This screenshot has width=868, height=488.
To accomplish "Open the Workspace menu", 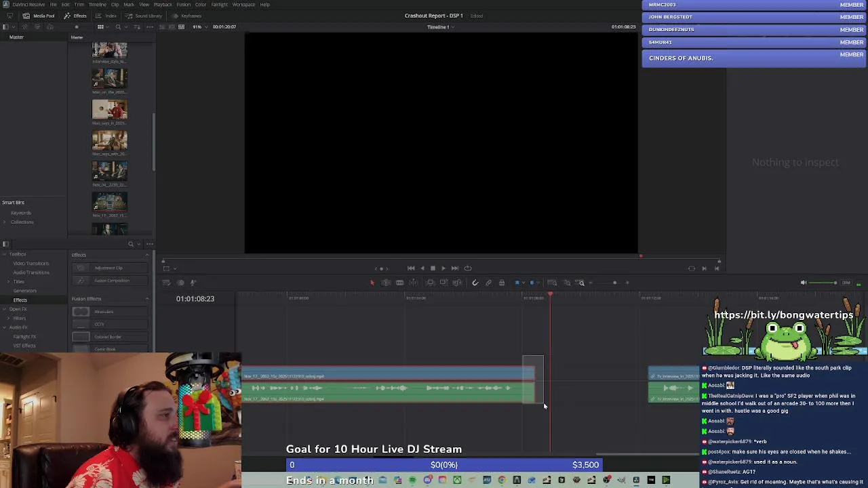I will click(x=243, y=5).
